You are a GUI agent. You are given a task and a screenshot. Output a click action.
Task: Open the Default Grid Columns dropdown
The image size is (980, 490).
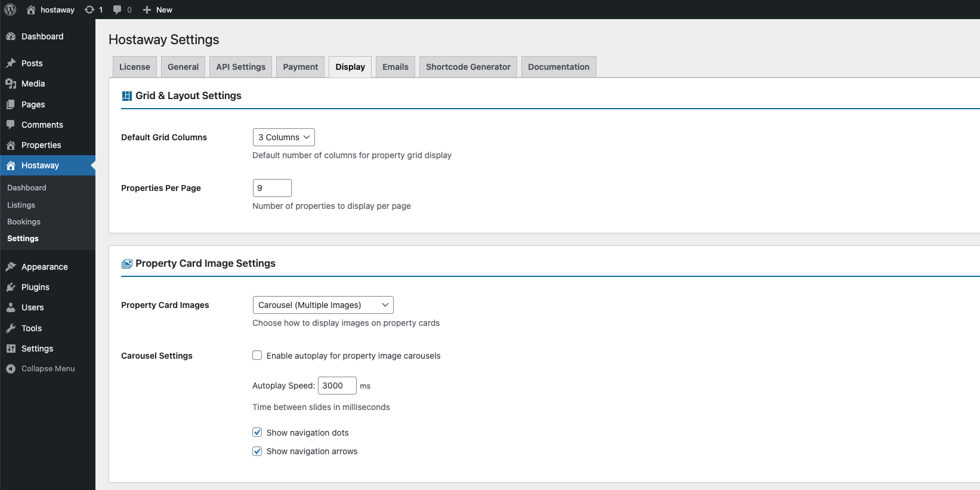tap(284, 137)
